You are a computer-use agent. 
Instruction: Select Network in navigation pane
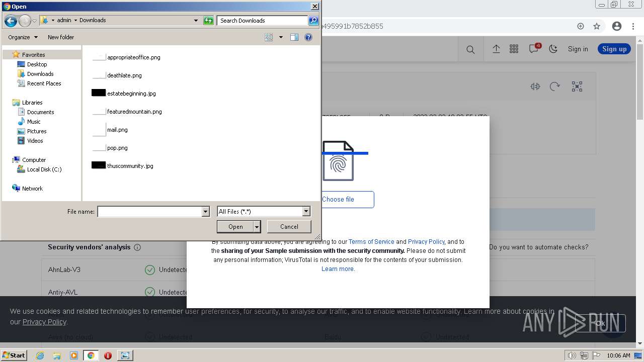click(32, 189)
